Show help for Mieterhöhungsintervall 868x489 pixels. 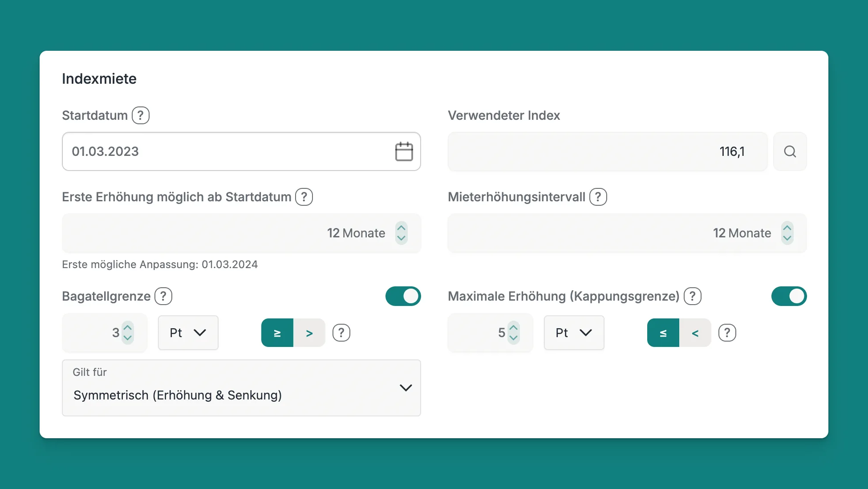598,197
